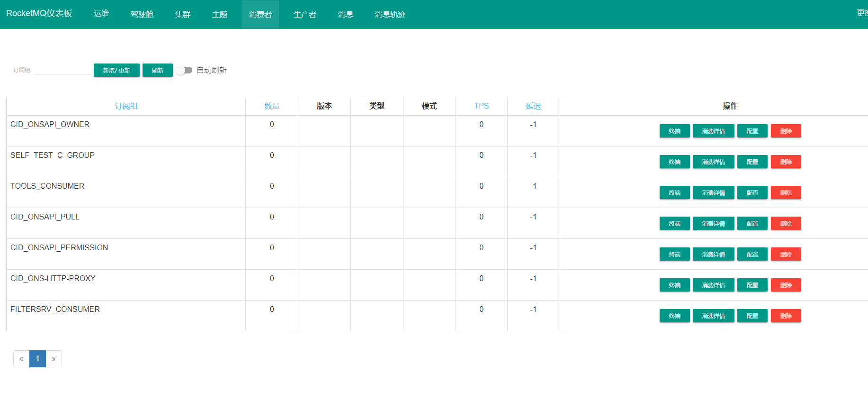Click 删除 for TOOLS_CONSUMER

coord(786,192)
